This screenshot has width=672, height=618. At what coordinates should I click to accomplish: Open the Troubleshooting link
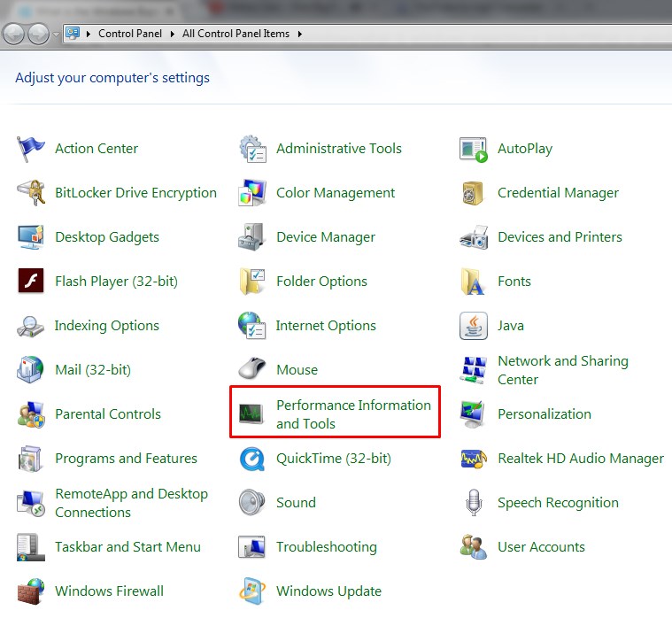327,547
